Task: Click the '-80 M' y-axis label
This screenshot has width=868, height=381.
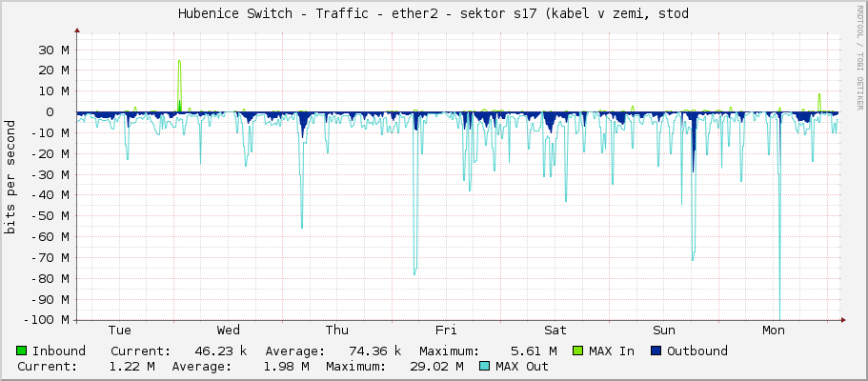Action: [50, 278]
